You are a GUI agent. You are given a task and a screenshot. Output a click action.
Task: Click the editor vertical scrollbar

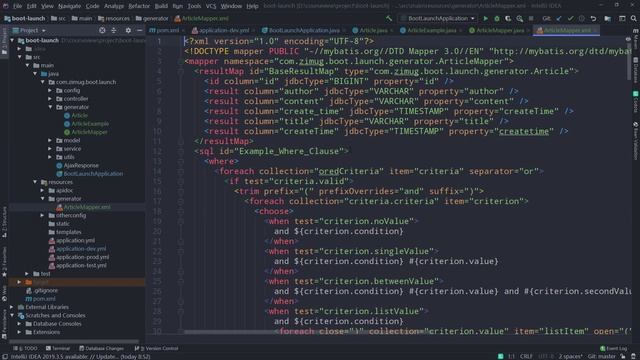pos(628,61)
